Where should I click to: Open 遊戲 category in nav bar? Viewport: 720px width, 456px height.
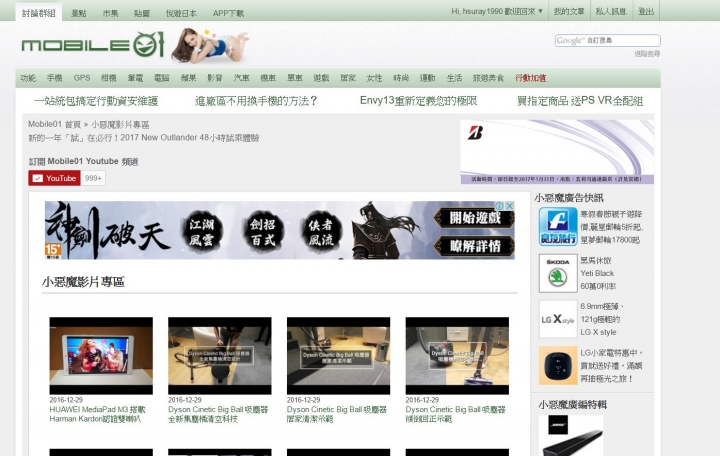[321, 78]
